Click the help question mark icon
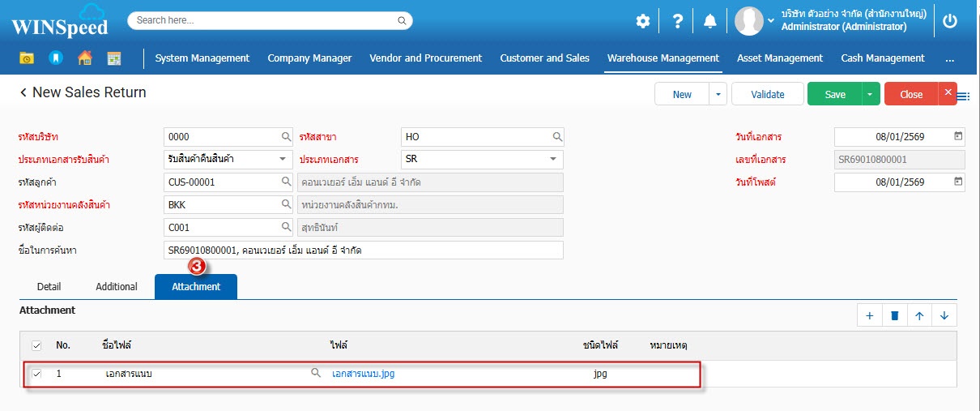Screen dimensions: 980x411 [x=678, y=22]
